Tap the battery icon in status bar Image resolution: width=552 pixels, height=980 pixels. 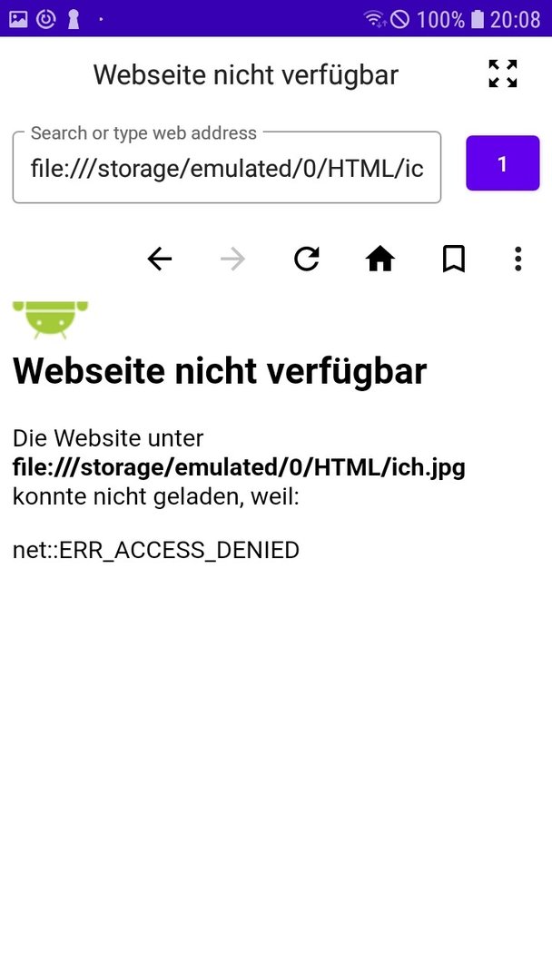pos(478,19)
